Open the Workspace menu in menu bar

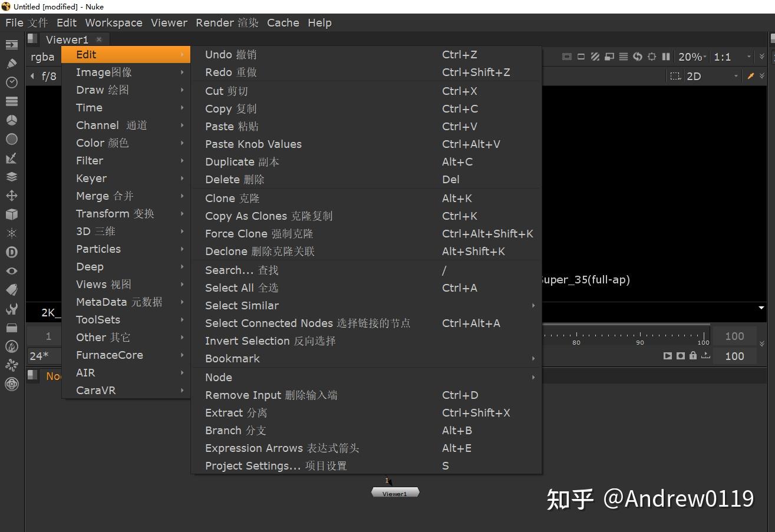(x=114, y=22)
